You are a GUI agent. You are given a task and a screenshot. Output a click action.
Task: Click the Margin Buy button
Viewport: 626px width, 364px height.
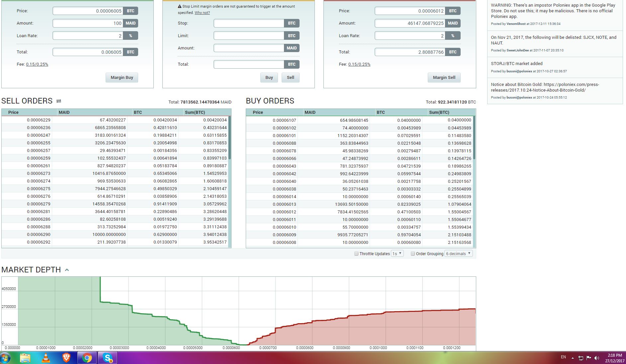tap(122, 78)
